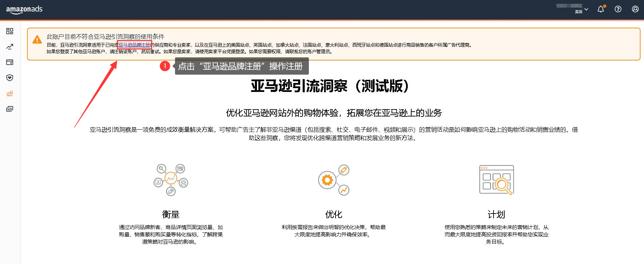Open the help question mark icon
Screen dimensions: 644x264
[x=618, y=9]
